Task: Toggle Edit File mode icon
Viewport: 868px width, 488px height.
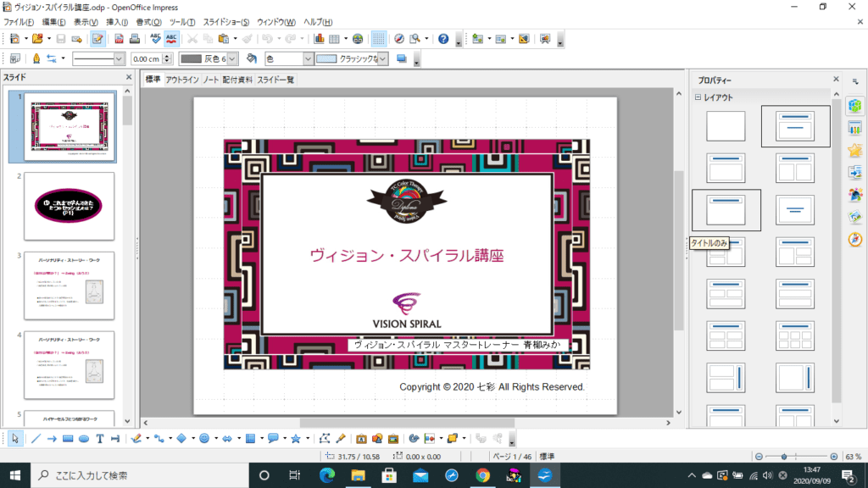Action: click(97, 39)
